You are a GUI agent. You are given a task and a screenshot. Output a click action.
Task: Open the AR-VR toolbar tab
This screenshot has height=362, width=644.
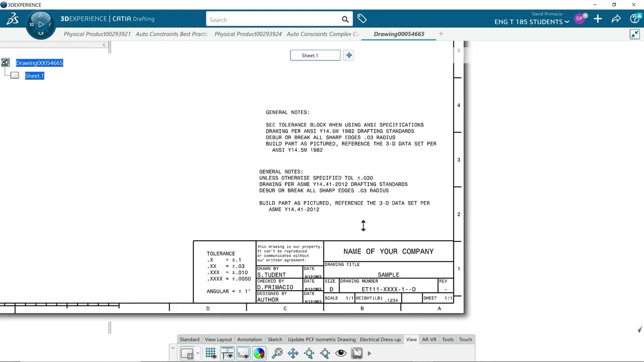point(429,339)
